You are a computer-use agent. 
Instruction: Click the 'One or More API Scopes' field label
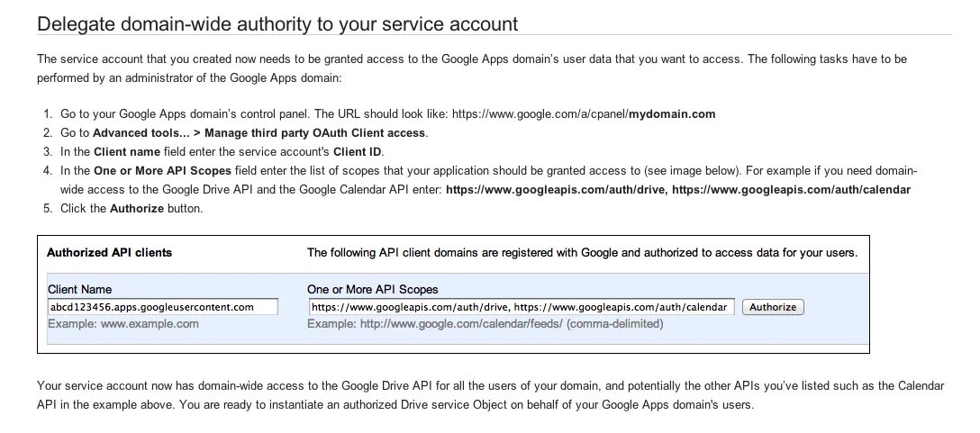[373, 290]
